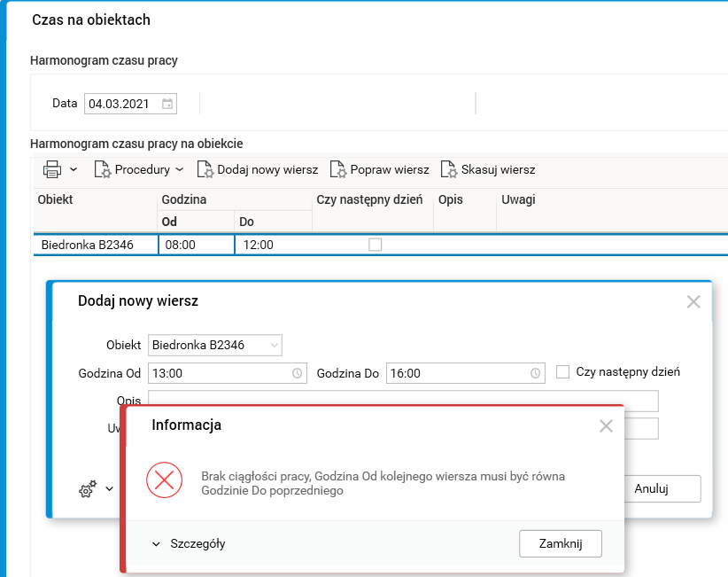The width and height of the screenshot is (728, 577).
Task: Open the dropdown arrow next to the printer
Action: pyautogui.click(x=74, y=169)
